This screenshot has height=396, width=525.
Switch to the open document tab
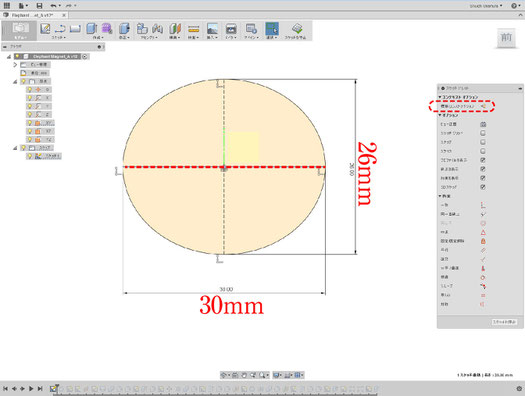[32, 15]
